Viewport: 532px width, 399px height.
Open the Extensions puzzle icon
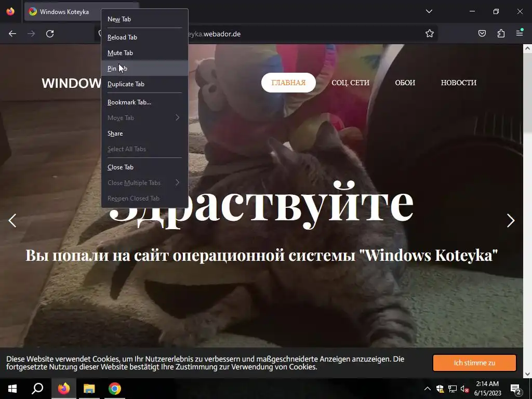tap(501, 33)
